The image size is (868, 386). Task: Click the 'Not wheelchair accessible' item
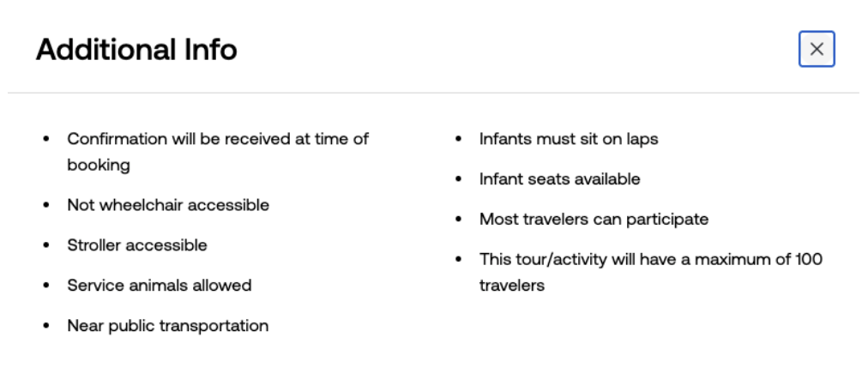(168, 205)
